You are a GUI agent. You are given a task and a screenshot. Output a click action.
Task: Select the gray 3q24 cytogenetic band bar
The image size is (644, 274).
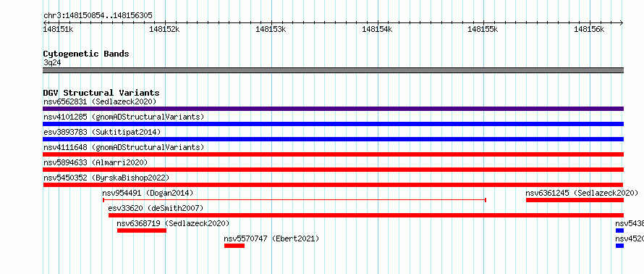click(333, 70)
